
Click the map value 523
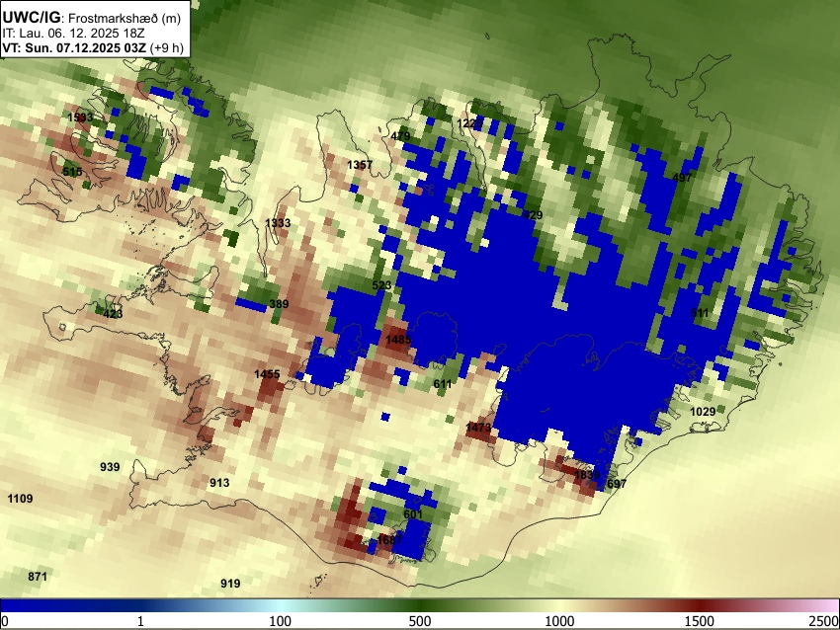tap(381, 285)
